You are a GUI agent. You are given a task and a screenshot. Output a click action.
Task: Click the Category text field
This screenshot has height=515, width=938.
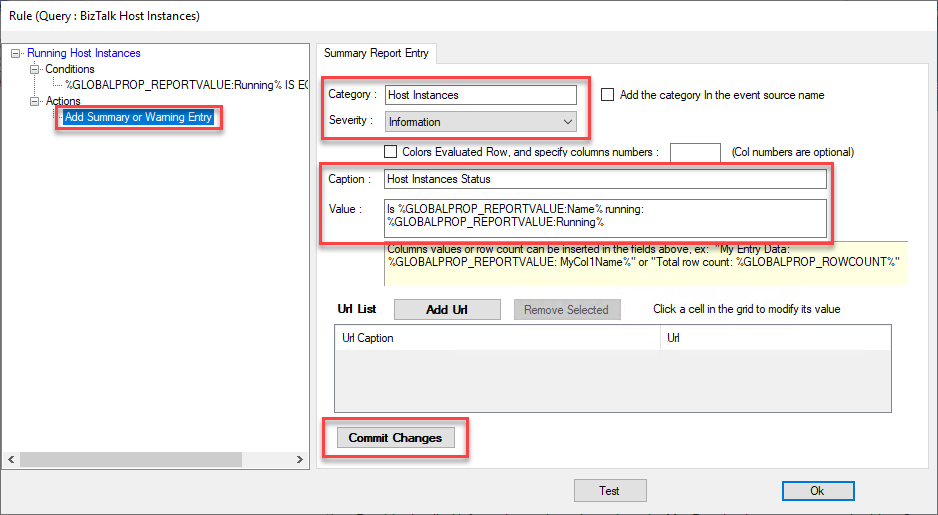[480, 95]
